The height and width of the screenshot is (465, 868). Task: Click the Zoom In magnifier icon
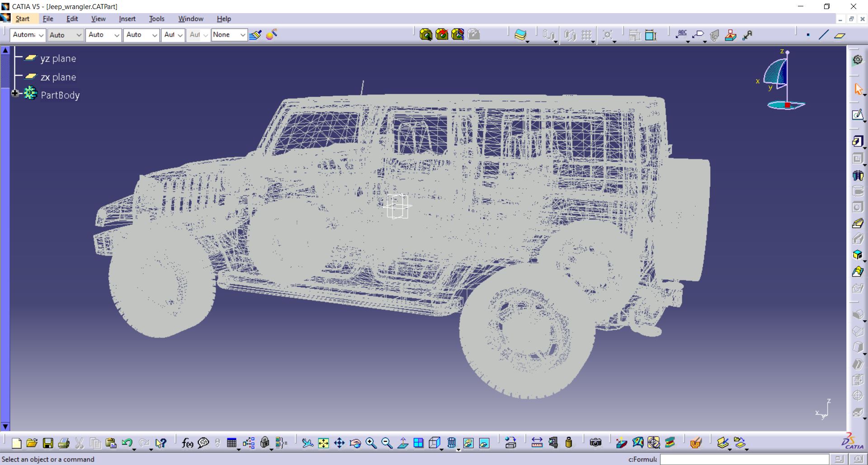(x=371, y=443)
